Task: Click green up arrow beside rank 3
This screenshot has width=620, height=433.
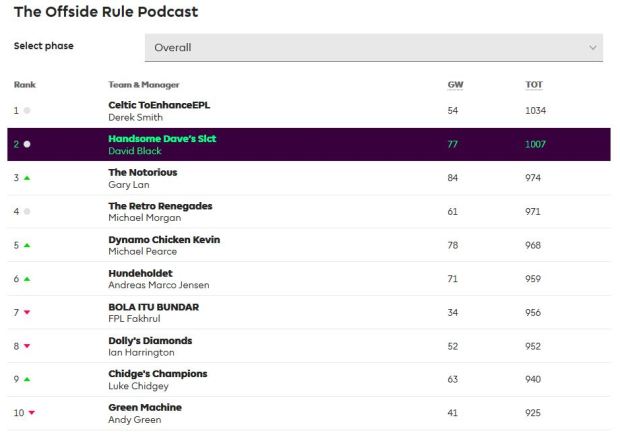Action: (27, 178)
